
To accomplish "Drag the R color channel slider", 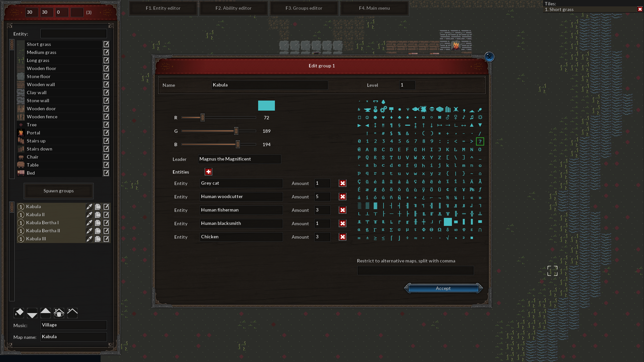I will [x=202, y=117].
